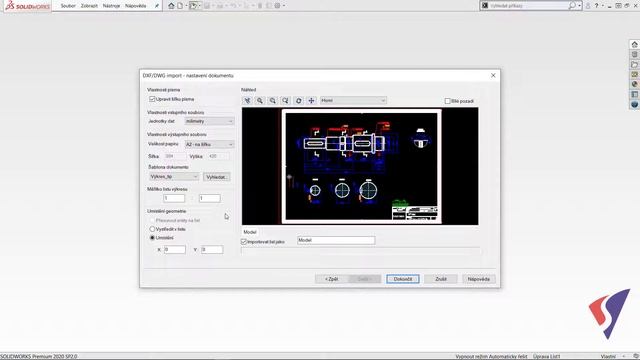Click the sheet name 'Model' input field
640x360 pixels.
tap(336, 240)
